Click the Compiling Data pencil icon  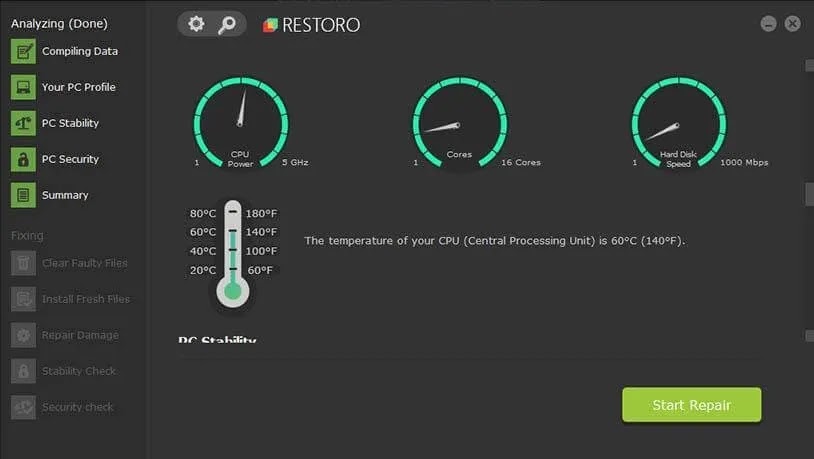[23, 52]
